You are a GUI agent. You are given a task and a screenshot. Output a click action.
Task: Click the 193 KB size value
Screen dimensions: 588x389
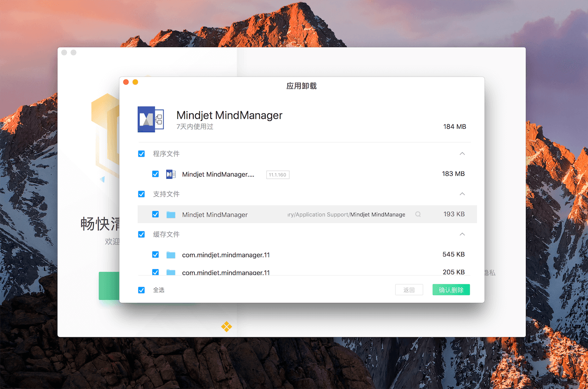454,214
